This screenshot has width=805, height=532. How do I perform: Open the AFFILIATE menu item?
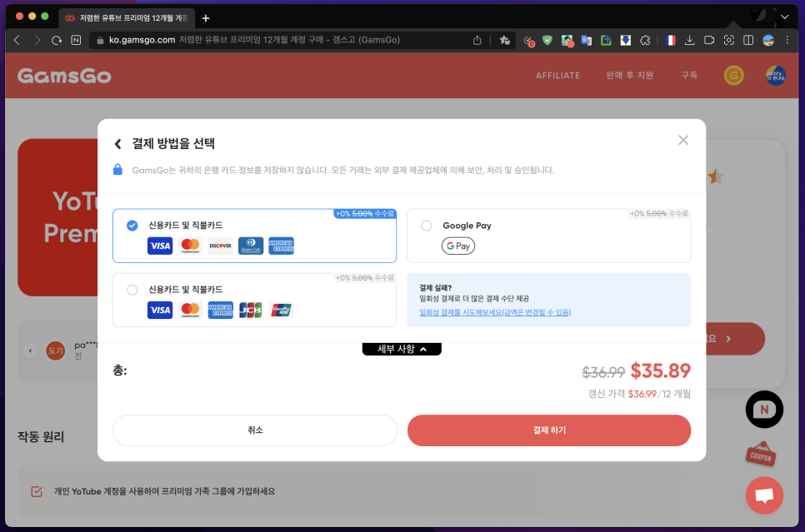pyautogui.click(x=557, y=76)
